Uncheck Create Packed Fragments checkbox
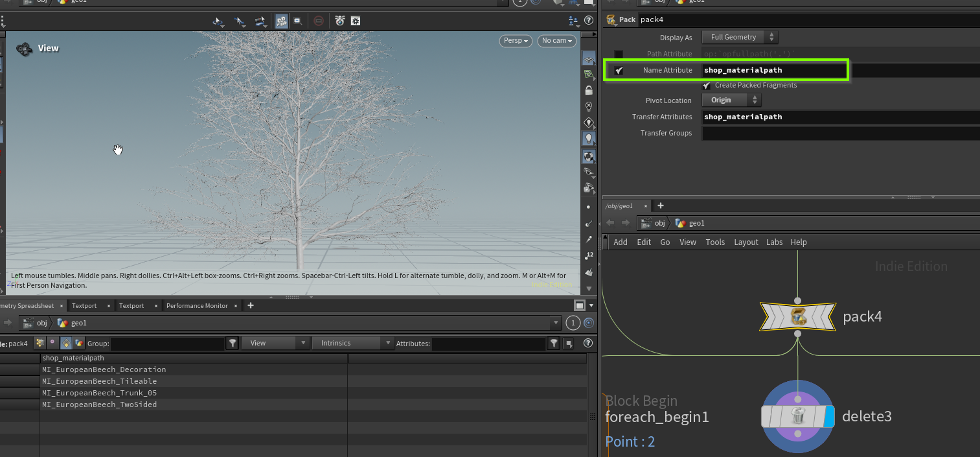The height and width of the screenshot is (457, 980). pos(707,86)
